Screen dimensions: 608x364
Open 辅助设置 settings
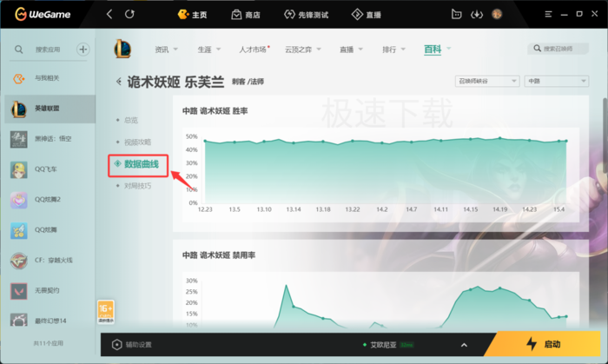(132, 345)
